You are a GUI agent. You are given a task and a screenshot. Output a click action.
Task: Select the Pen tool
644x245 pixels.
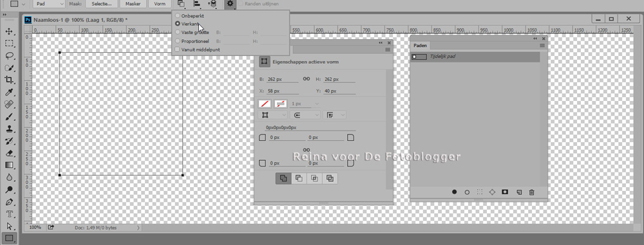[9, 202]
